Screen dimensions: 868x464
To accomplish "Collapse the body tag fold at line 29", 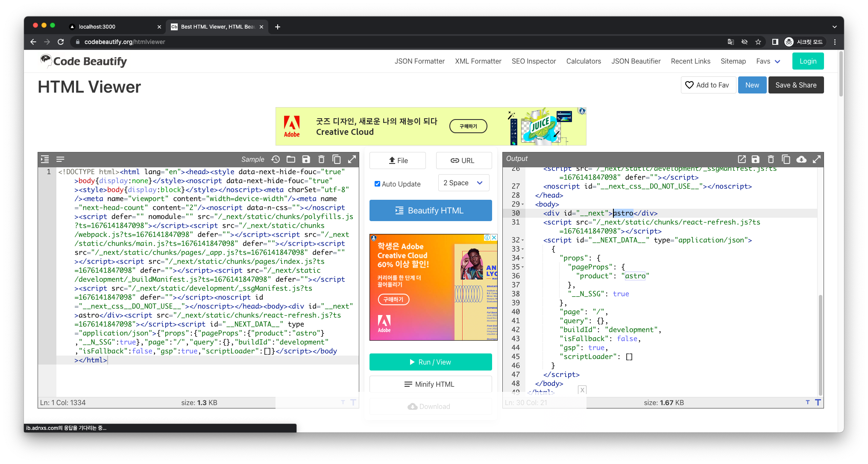I will 522,204.
